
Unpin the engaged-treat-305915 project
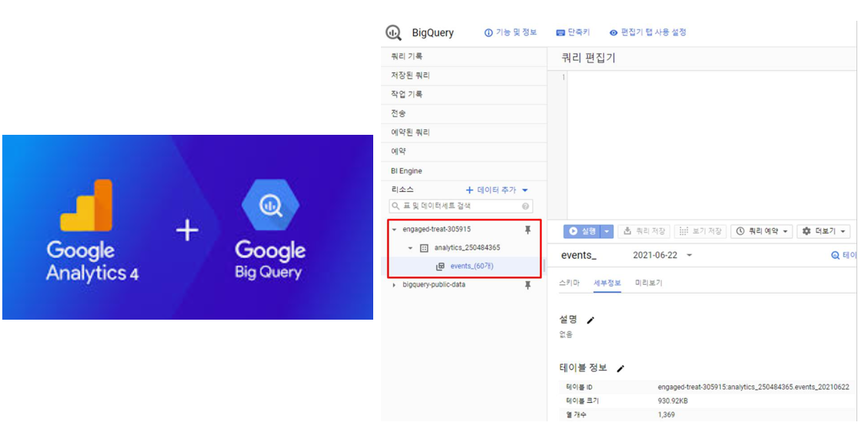point(528,230)
